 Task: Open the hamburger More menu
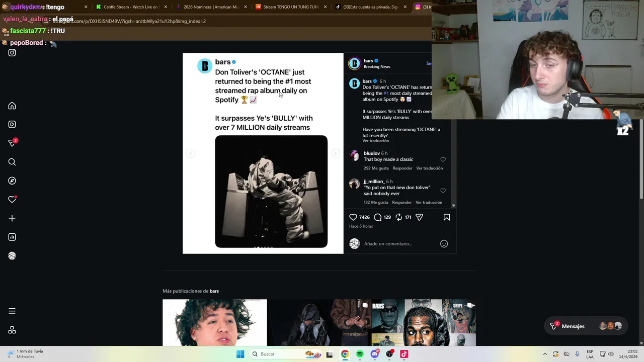(x=12, y=311)
